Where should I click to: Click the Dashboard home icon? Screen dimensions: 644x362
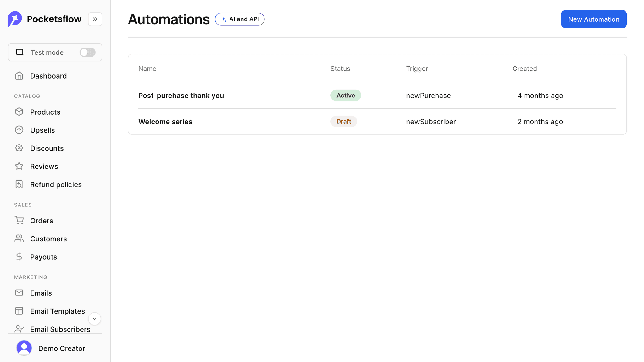pyautogui.click(x=19, y=76)
